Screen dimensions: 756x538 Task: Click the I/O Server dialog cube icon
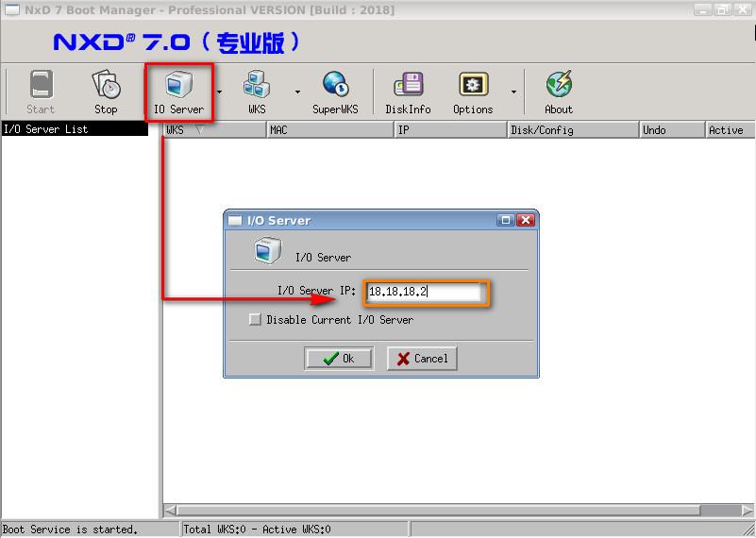268,250
